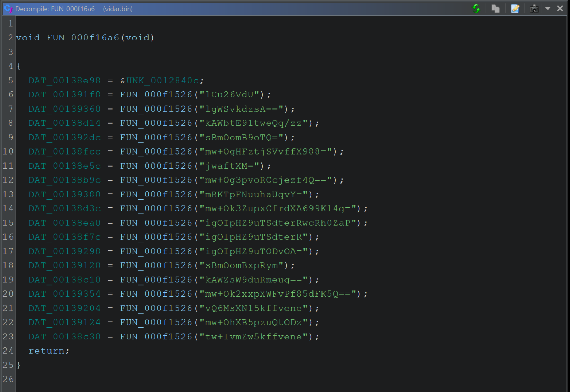Viewport: 570px width, 392px height.
Task: Close the Decompile panel
Action: point(560,9)
